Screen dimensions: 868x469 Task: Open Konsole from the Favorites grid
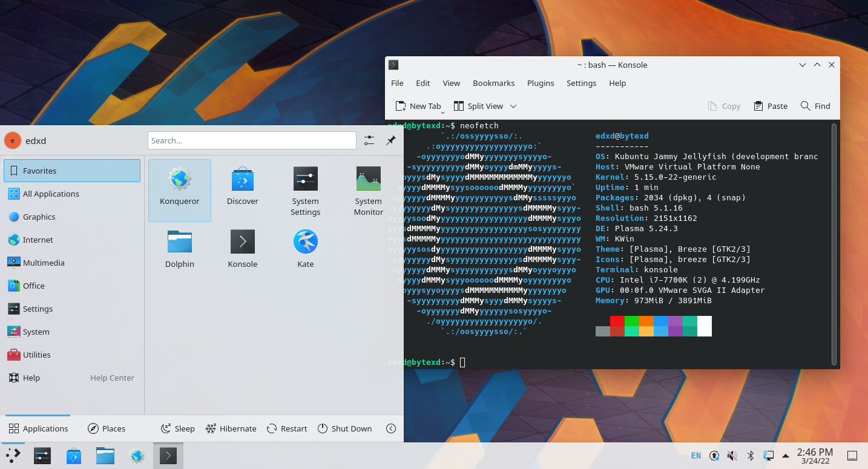tap(243, 249)
